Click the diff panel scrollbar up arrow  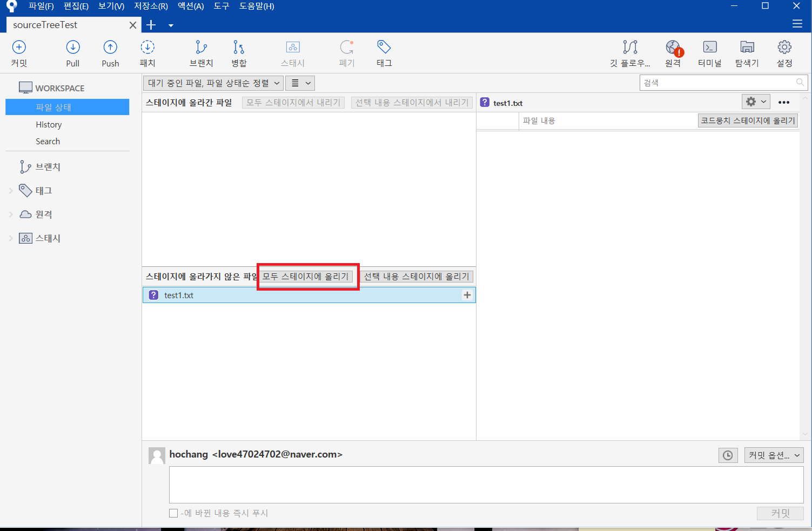[806, 99]
